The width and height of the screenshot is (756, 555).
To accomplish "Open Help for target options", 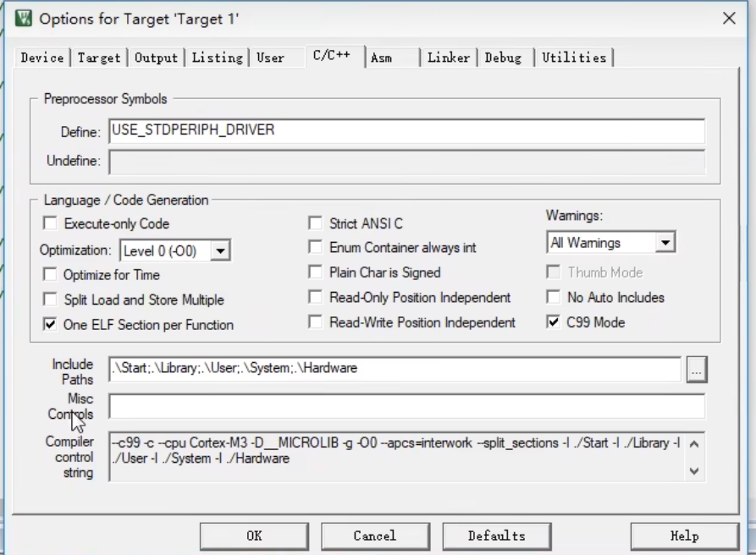I will (x=685, y=536).
